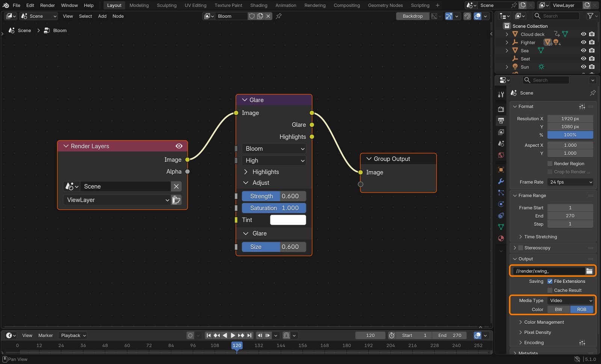This screenshot has width=601, height=364.
Task: Open the Output properties tab icon
Action: pos(501,120)
